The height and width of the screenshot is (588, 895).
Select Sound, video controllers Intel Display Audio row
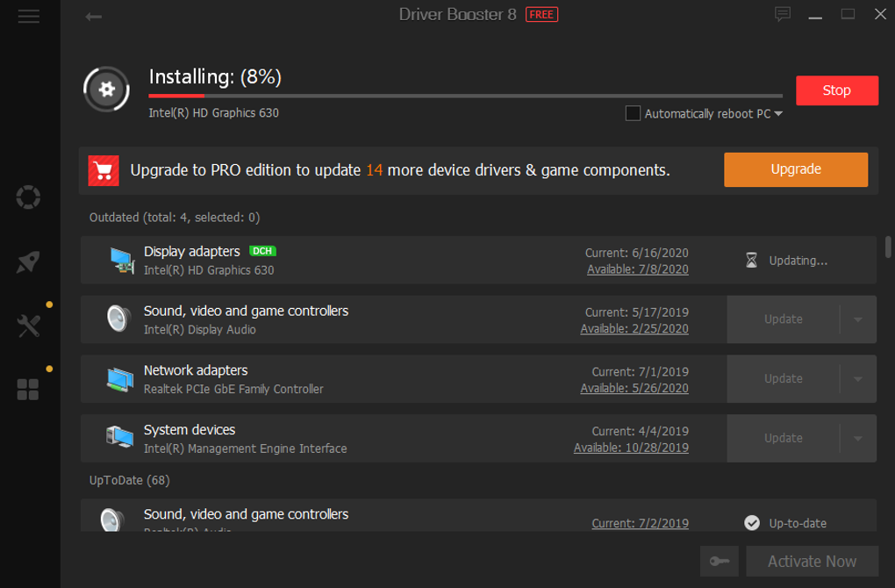tap(478, 319)
